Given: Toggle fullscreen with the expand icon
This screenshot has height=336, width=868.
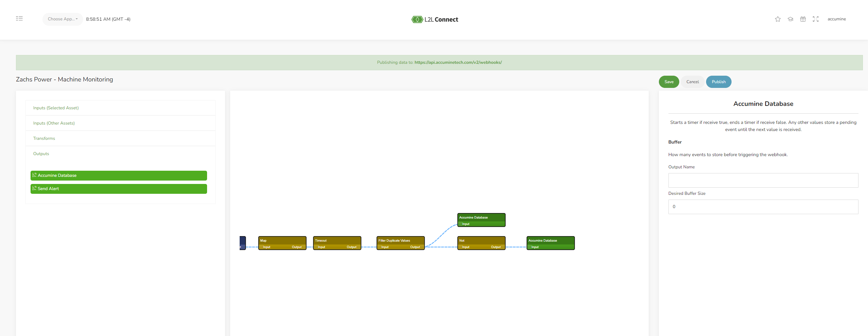Looking at the screenshot, I should 816,19.
